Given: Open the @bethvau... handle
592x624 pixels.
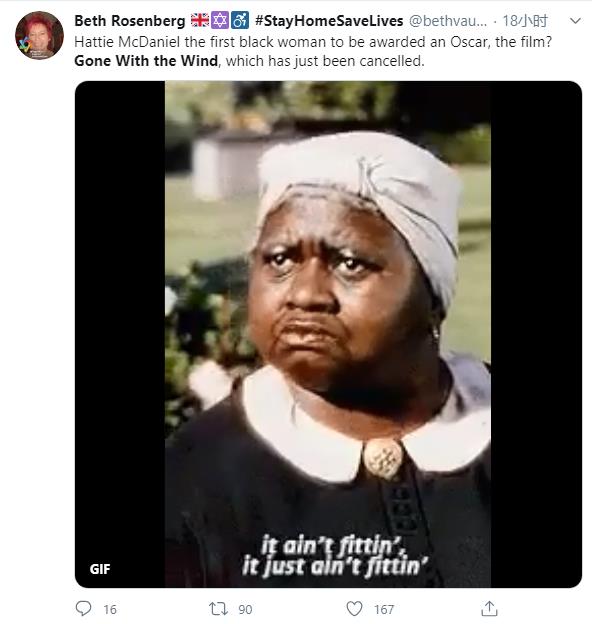Looking at the screenshot, I should point(448,21).
